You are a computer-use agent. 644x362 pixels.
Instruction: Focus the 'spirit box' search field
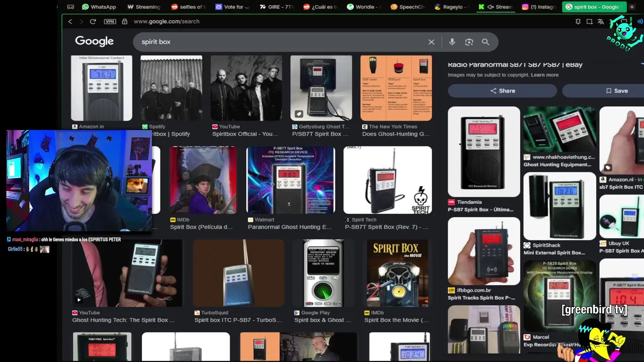click(282, 42)
